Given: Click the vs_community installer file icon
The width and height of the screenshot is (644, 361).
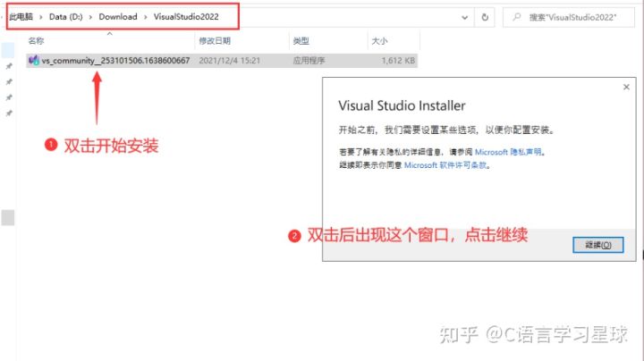Looking at the screenshot, I should [x=34, y=61].
